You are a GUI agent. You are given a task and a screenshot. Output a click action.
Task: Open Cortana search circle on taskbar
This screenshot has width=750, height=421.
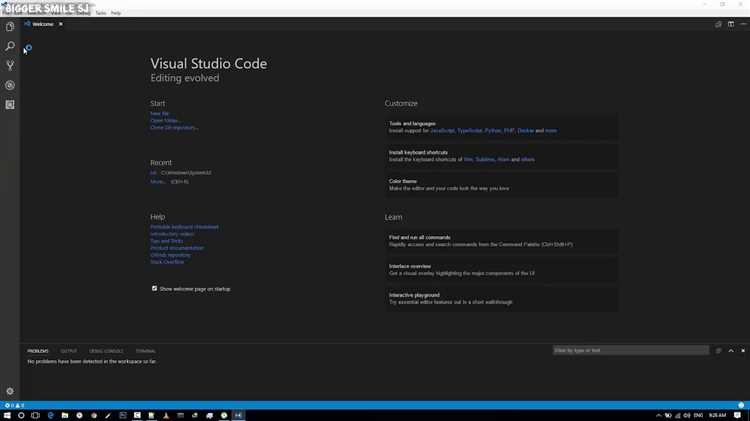[21, 415]
